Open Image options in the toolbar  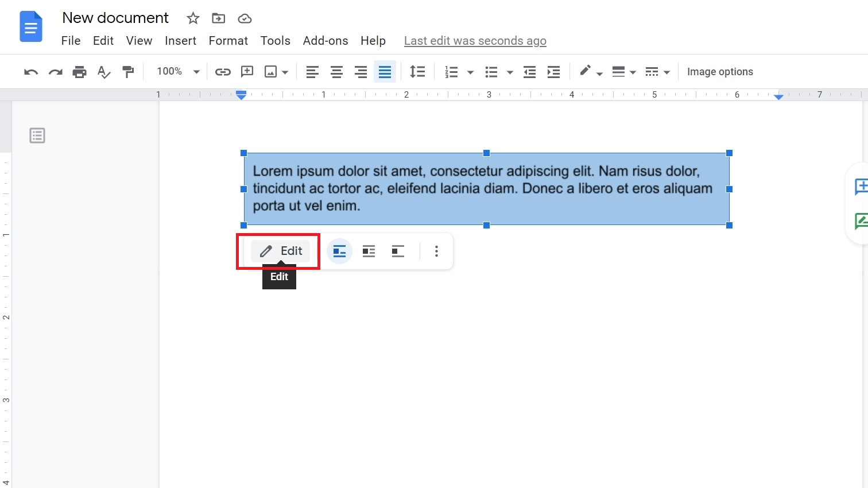[720, 71]
